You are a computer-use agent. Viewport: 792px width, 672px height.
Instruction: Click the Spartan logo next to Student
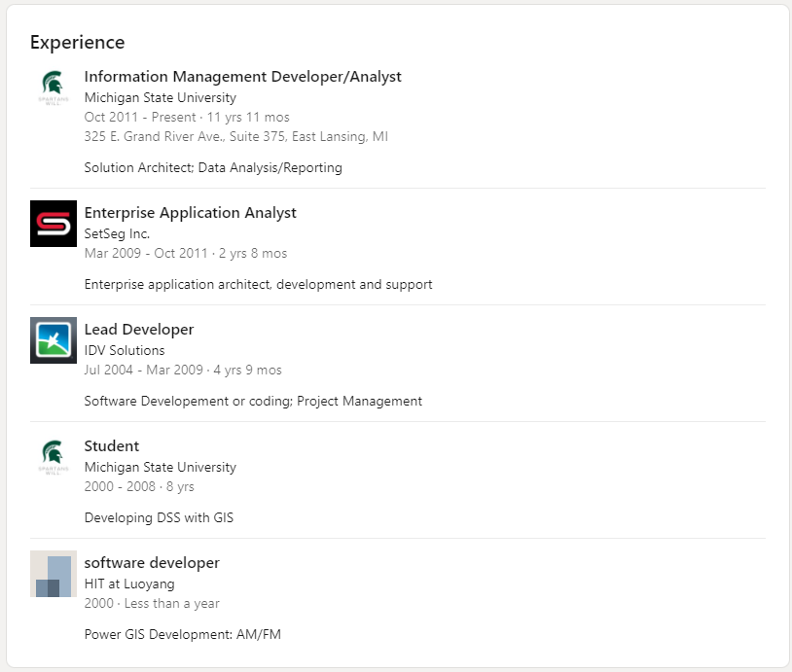coord(54,457)
